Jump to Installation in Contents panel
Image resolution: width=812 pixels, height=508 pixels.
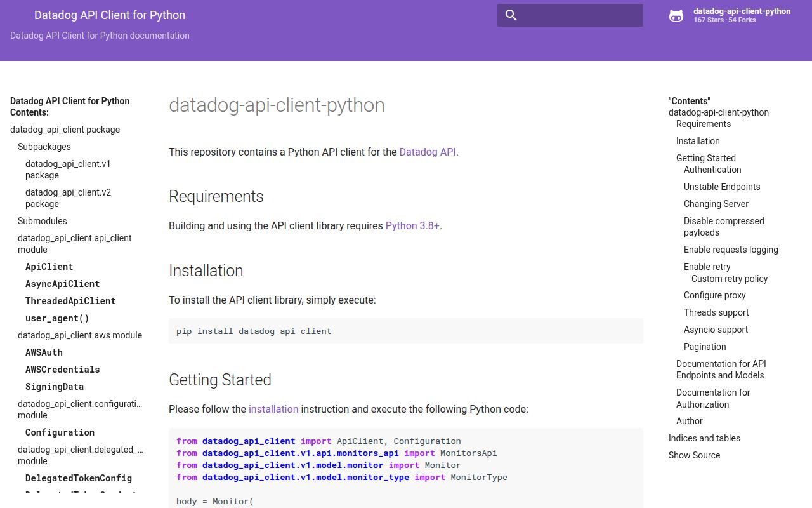pyautogui.click(x=698, y=141)
